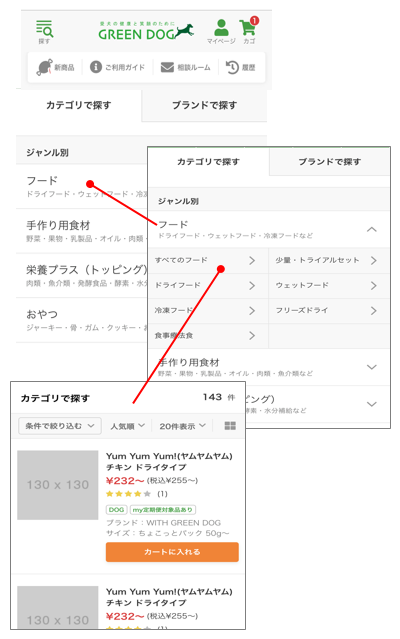Click ブランド：WITH GREEN DOG text

[163, 523]
